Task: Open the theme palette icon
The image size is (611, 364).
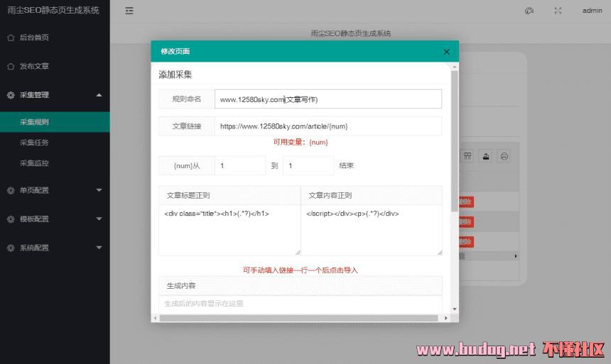Action: coord(529,11)
